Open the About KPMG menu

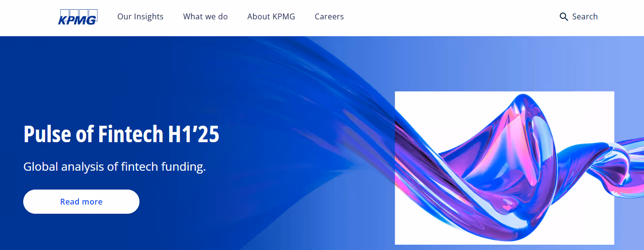click(271, 16)
